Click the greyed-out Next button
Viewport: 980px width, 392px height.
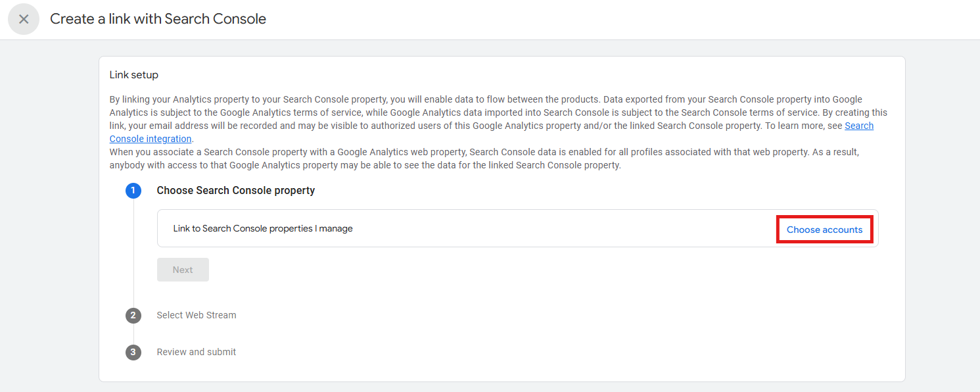tap(183, 270)
